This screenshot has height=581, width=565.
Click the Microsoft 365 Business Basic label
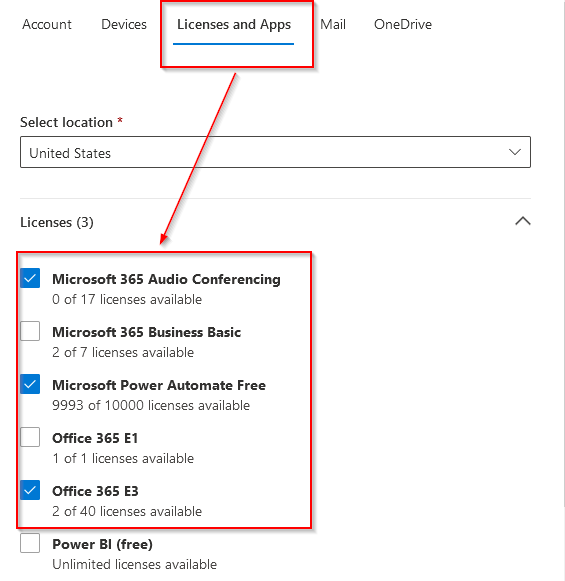146,332
